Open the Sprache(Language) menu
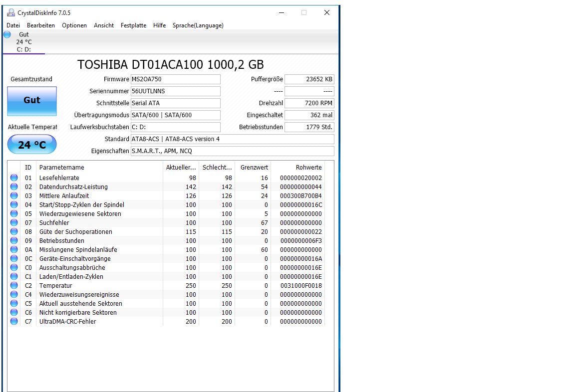This screenshot has width=575, height=392. coord(198,25)
